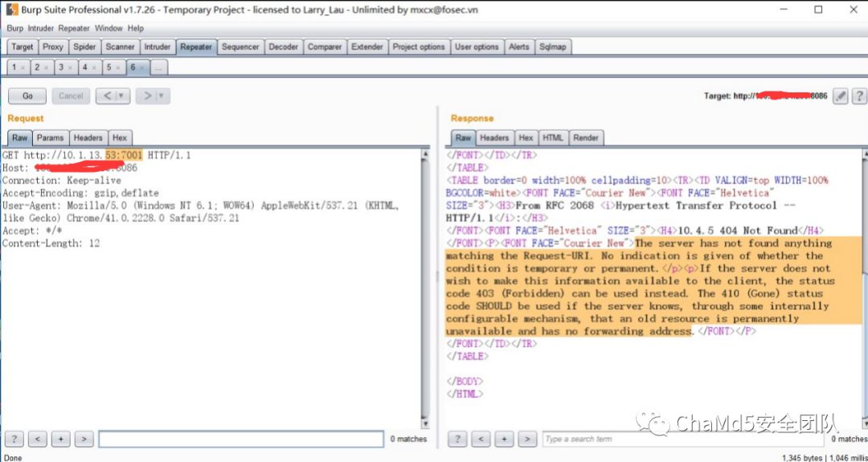
Task: Find next match in response search
Action: pyautogui.click(x=527, y=439)
